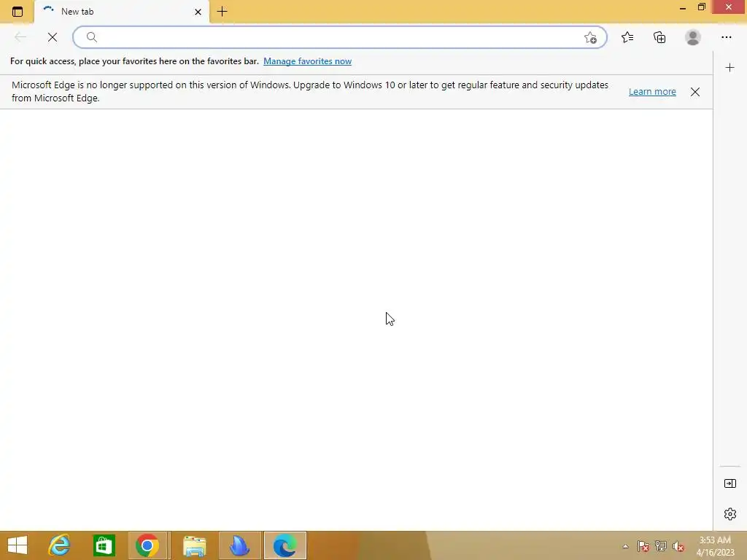Click the disabled back arrow
The height and width of the screenshot is (560, 747).
(20, 37)
